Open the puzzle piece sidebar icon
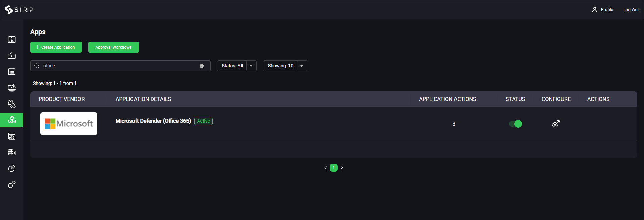Image resolution: width=644 pixels, height=220 pixels. (12, 104)
